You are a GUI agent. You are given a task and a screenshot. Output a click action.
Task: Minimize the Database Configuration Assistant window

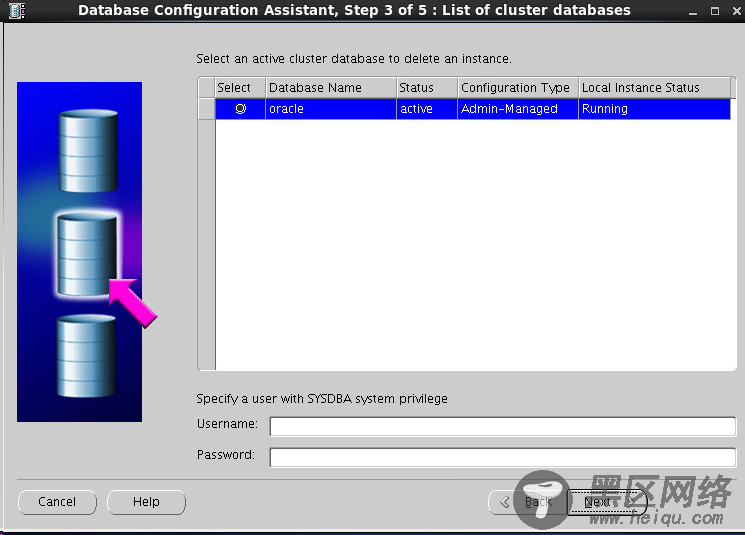click(693, 11)
